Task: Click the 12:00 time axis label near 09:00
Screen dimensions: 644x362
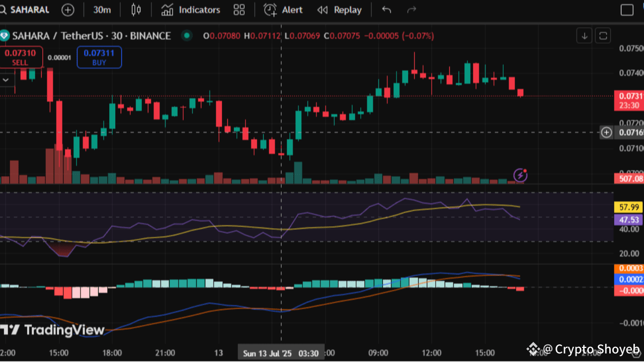Action: coord(432,353)
